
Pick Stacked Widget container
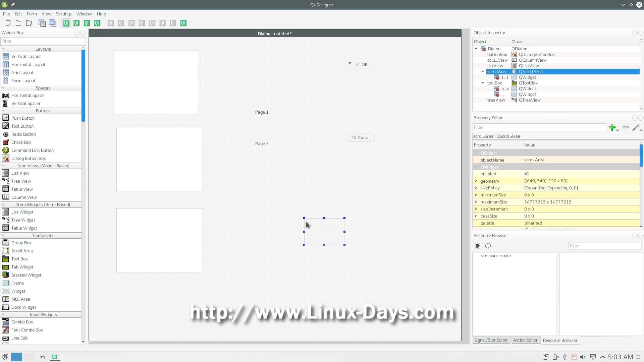click(26, 275)
